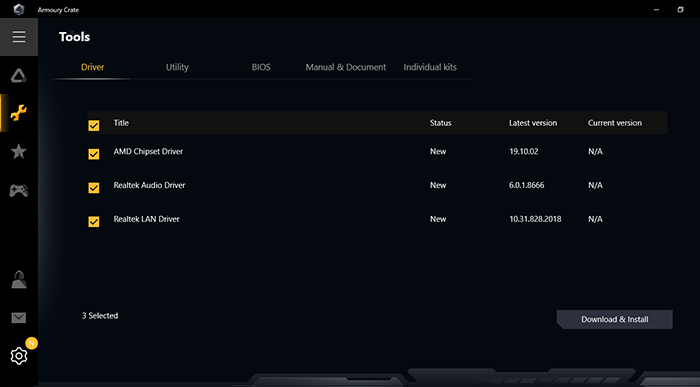Click version 10.31.828.2018 cell
The image size is (700, 387).
pyautogui.click(x=535, y=219)
